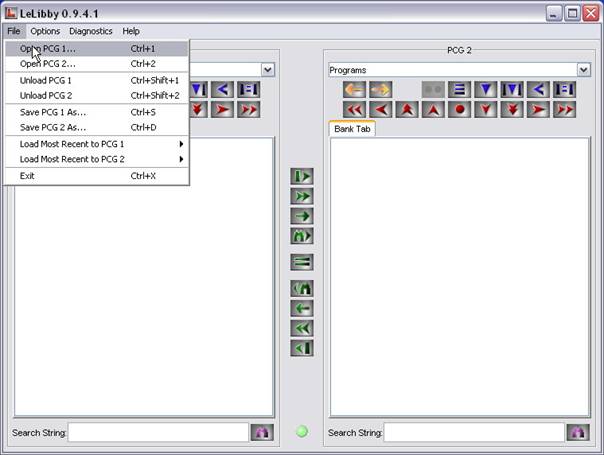The height and width of the screenshot is (455, 604).
Task: Click the blue three-lines icon in PCG 2 toolbar
Action: coord(459,90)
